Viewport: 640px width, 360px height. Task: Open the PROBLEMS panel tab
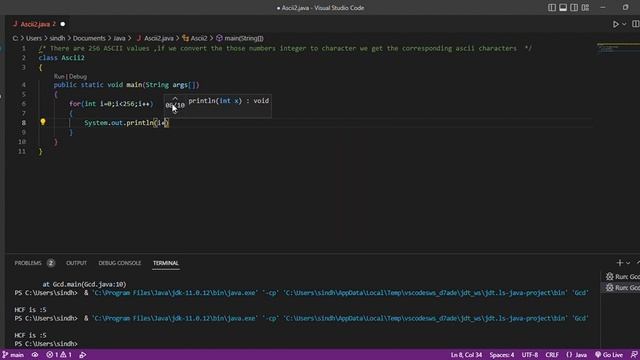pyautogui.click(x=28, y=263)
